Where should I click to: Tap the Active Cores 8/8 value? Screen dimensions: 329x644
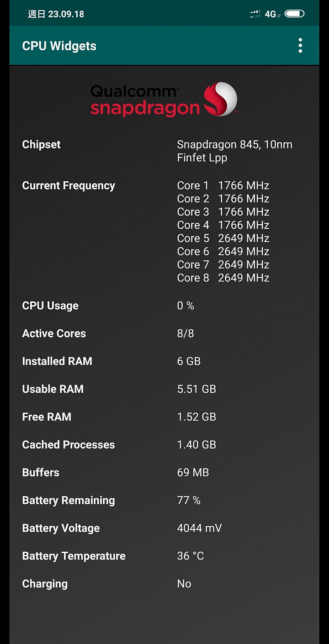(186, 333)
